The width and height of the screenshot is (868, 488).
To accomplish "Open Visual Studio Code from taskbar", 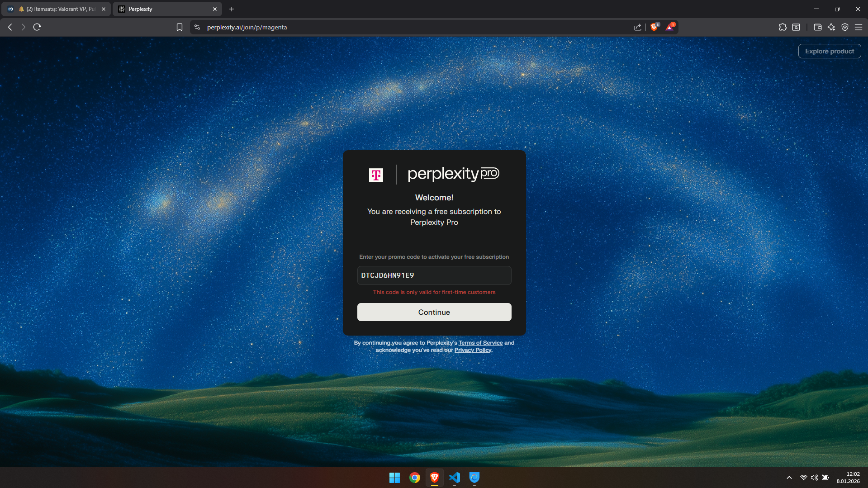I will click(455, 478).
